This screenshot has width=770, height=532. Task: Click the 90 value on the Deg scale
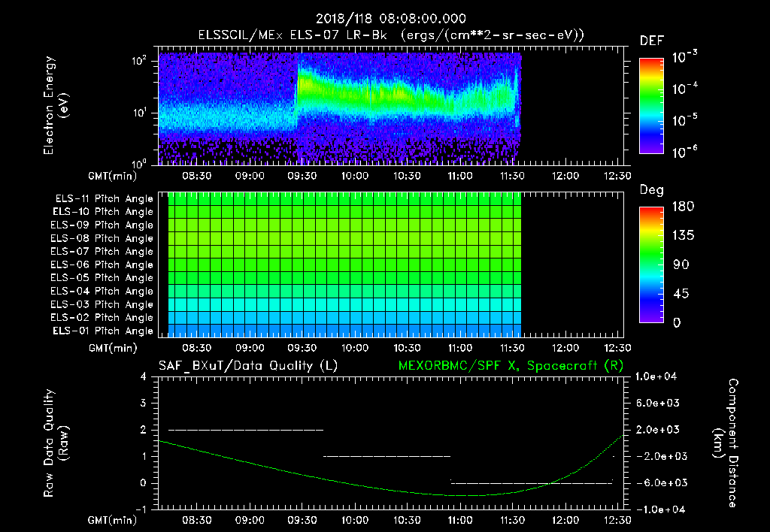[681, 265]
